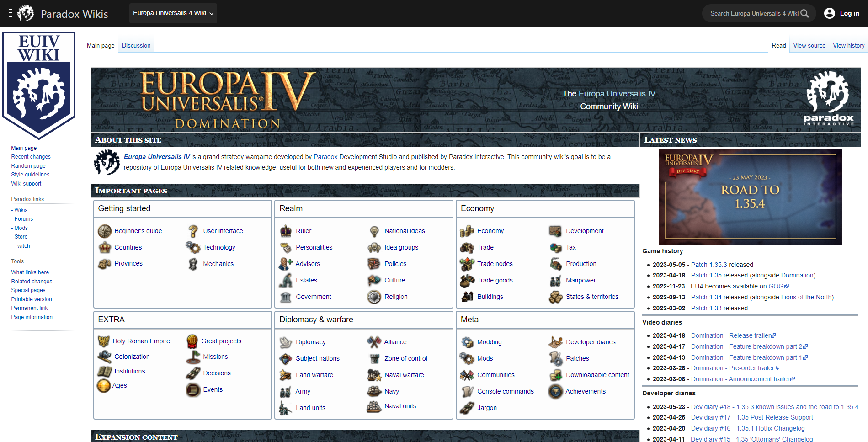Open the View source tab
This screenshot has height=442, width=868.
tap(809, 45)
